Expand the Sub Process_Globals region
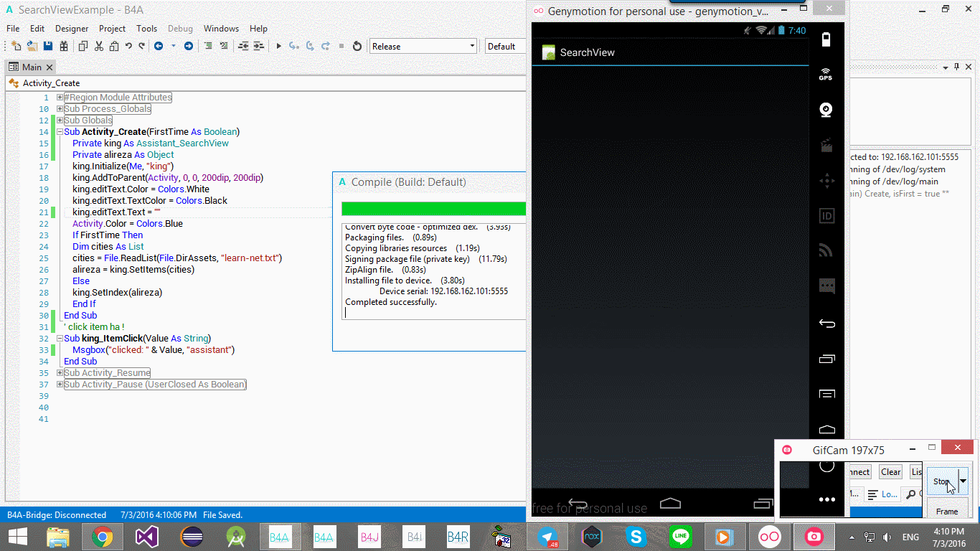This screenshot has height=551, width=980. click(x=60, y=109)
